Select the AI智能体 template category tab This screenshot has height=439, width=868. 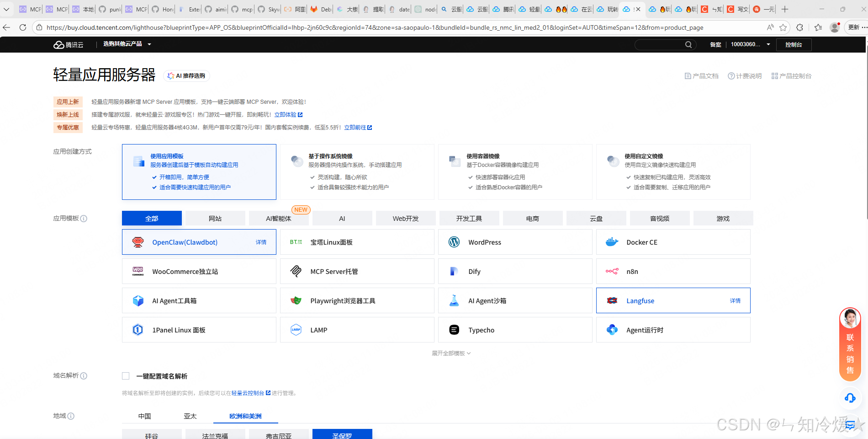279,218
